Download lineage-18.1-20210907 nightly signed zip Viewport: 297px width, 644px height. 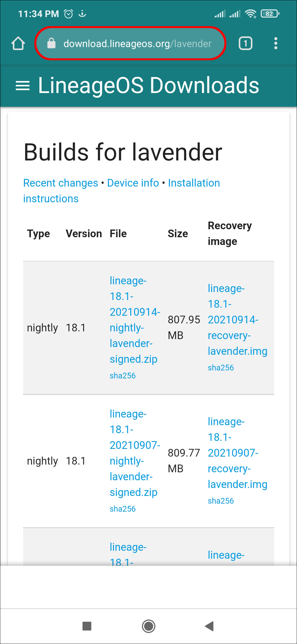pos(134,453)
